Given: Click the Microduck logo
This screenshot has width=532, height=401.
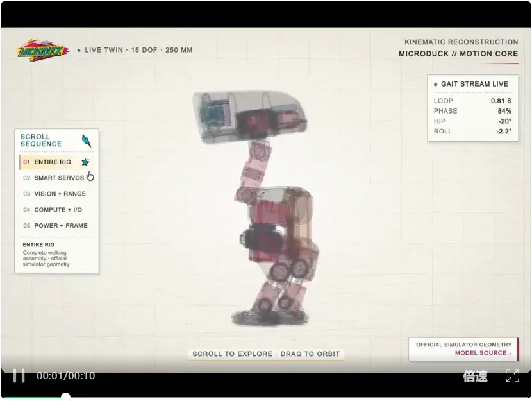Looking at the screenshot, I should (x=42, y=51).
